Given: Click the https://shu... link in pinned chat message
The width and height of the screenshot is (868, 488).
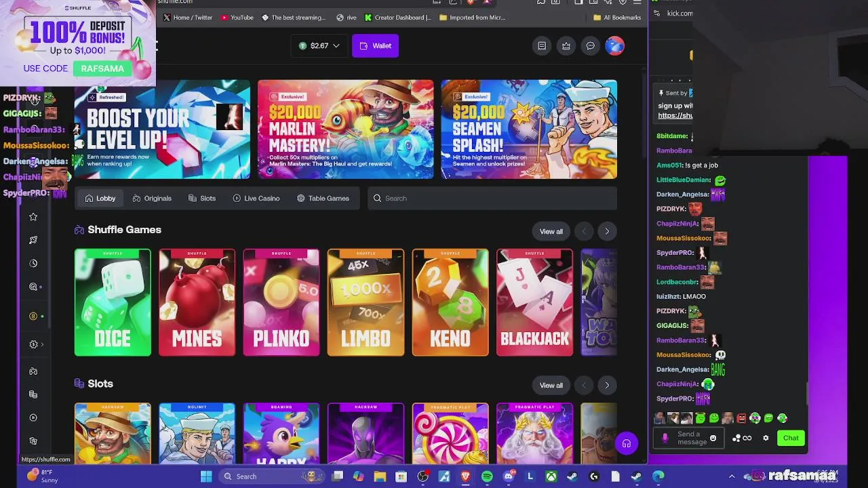Looking at the screenshot, I should (675, 115).
